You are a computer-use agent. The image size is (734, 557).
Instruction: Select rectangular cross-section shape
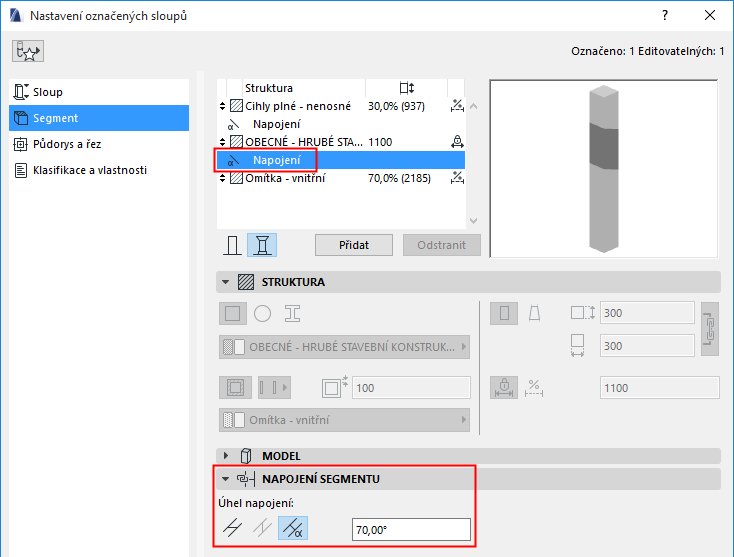(x=233, y=313)
